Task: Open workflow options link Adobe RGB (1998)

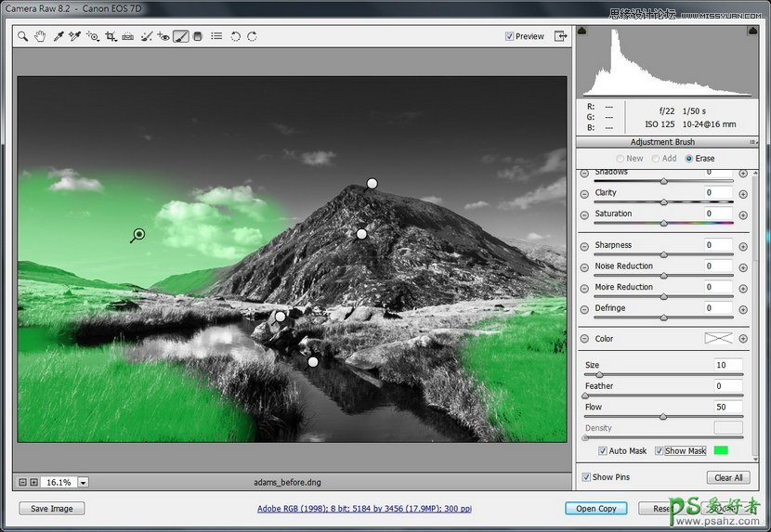Action: [364, 509]
